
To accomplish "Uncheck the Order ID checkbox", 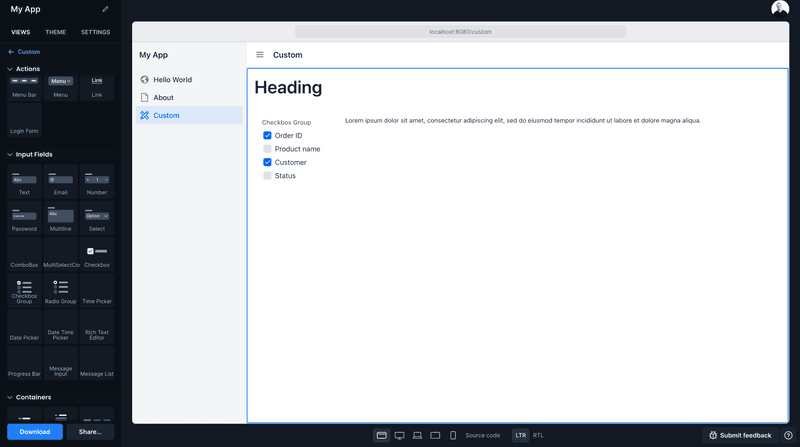I will (x=267, y=135).
